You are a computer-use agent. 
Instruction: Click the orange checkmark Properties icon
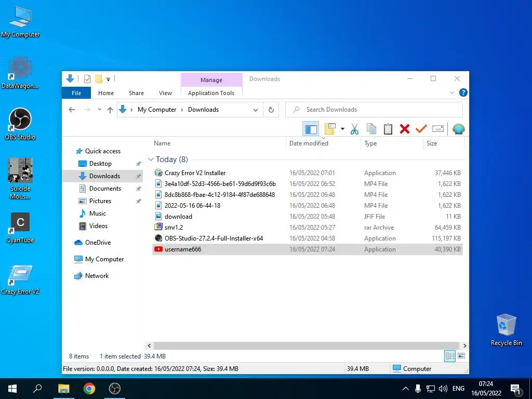click(x=421, y=129)
